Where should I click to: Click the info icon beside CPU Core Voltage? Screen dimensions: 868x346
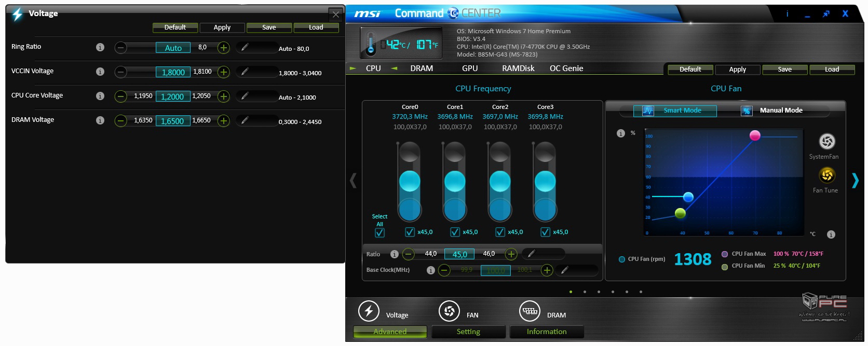click(x=100, y=96)
